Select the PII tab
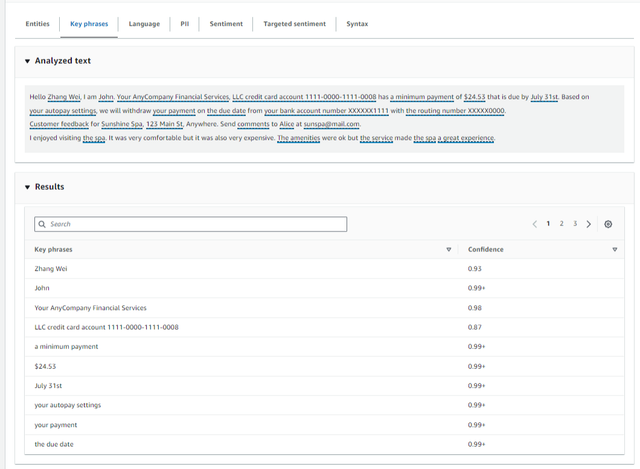 click(184, 23)
